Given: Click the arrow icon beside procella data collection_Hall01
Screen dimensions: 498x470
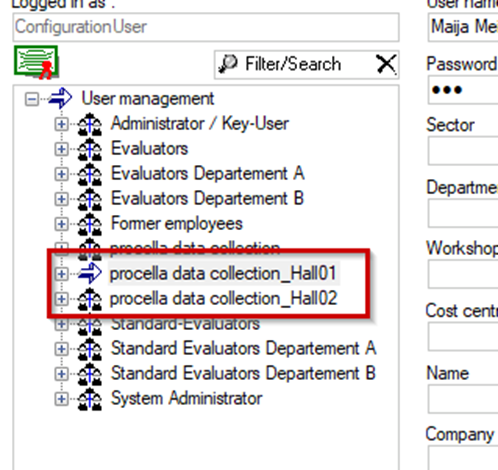Looking at the screenshot, I should click(90, 273).
